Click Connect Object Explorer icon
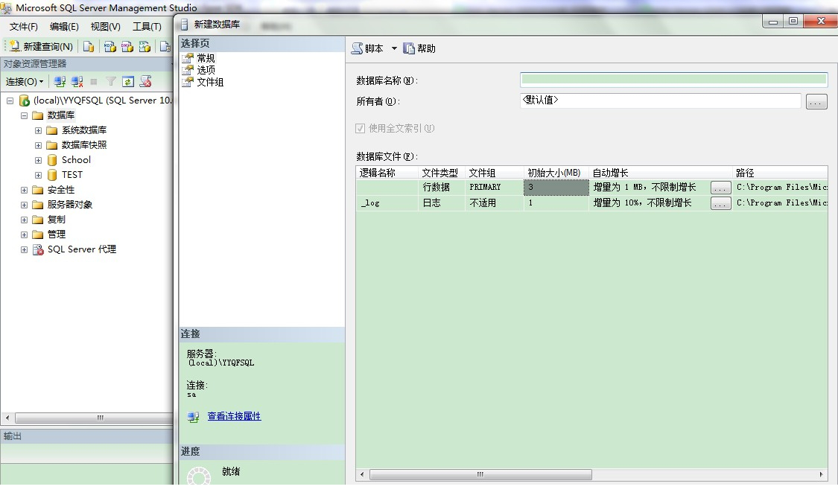The width and height of the screenshot is (838, 504). click(60, 82)
